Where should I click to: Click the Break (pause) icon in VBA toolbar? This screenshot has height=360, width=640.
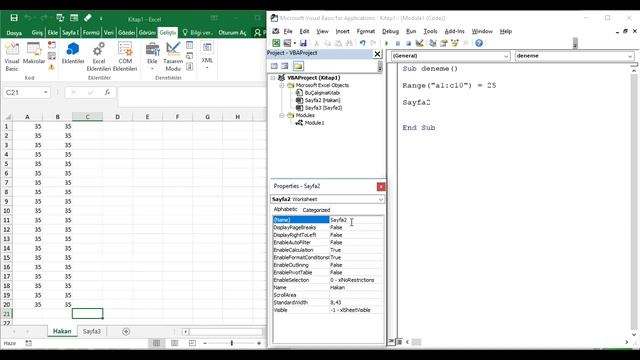point(398,43)
